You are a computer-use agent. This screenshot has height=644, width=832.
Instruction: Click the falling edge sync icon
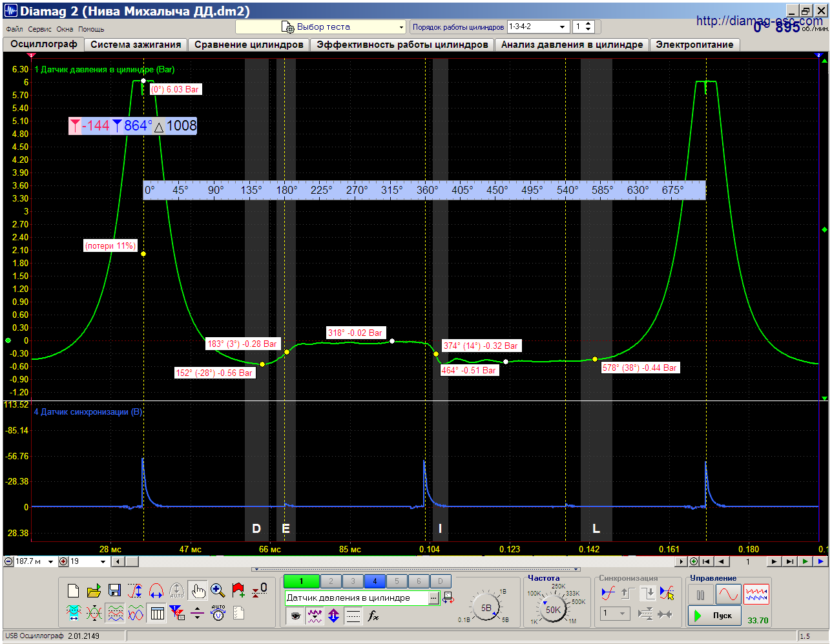[647, 592]
